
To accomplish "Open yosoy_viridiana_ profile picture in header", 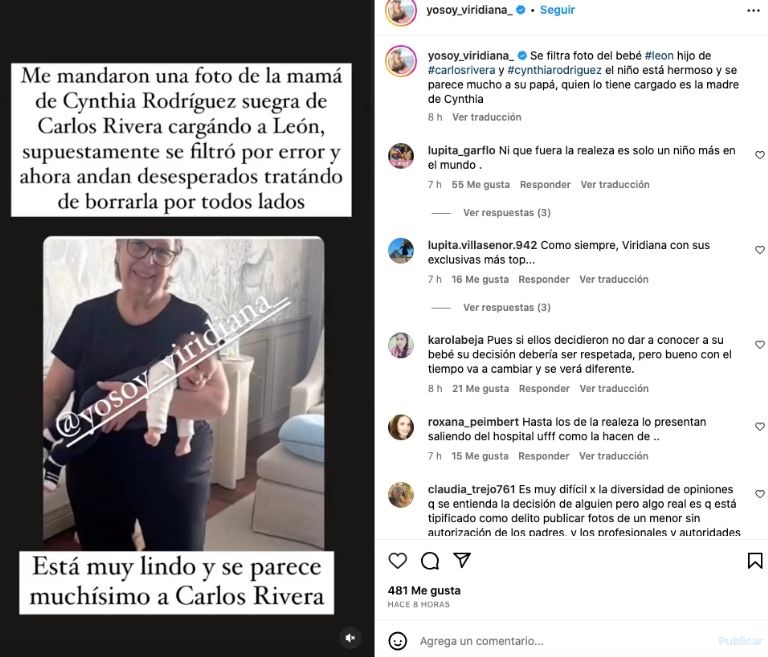I will pos(401,10).
